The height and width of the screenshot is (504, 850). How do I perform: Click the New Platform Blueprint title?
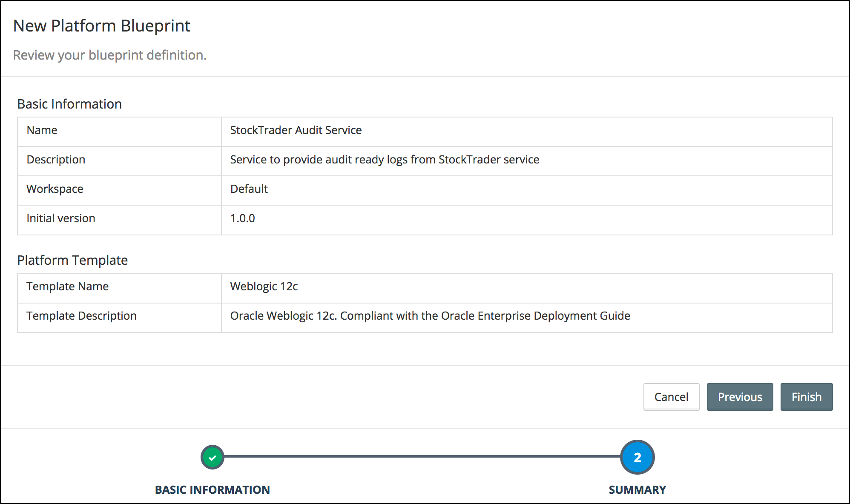click(x=101, y=26)
